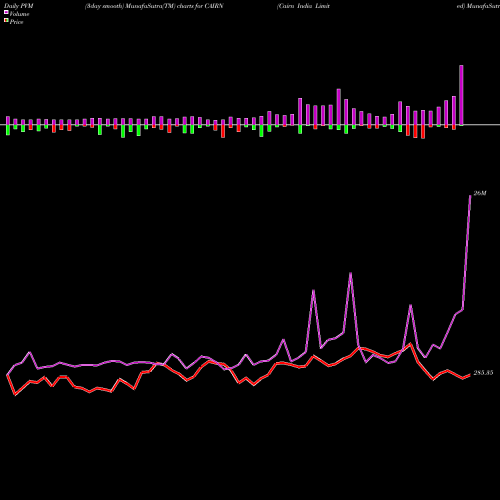Click the '285.35' price end label

[x=483, y=373]
